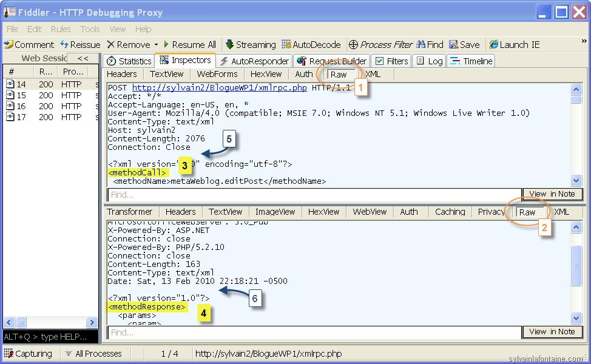Open All Processes filter in status bar
The width and height of the screenshot is (591, 364).
(x=93, y=354)
